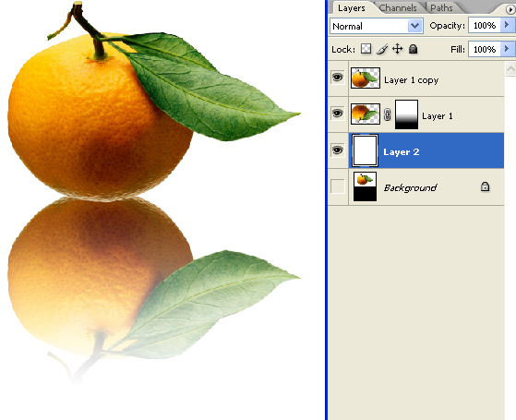This screenshot has height=420, width=516.
Task: Hide Layer 2 using its eye icon
Action: [338, 150]
